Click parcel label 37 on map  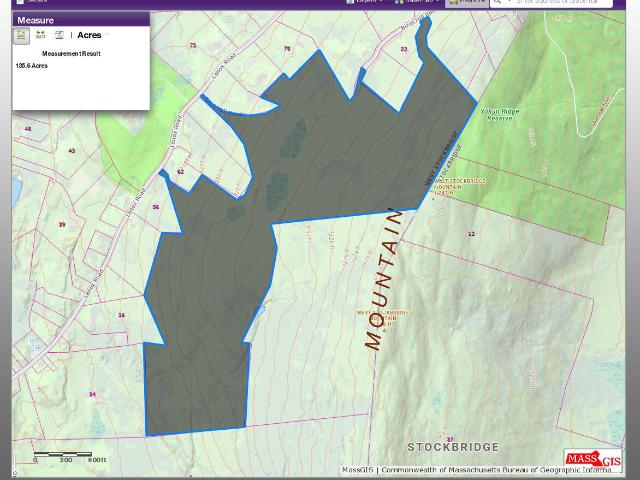click(450, 439)
